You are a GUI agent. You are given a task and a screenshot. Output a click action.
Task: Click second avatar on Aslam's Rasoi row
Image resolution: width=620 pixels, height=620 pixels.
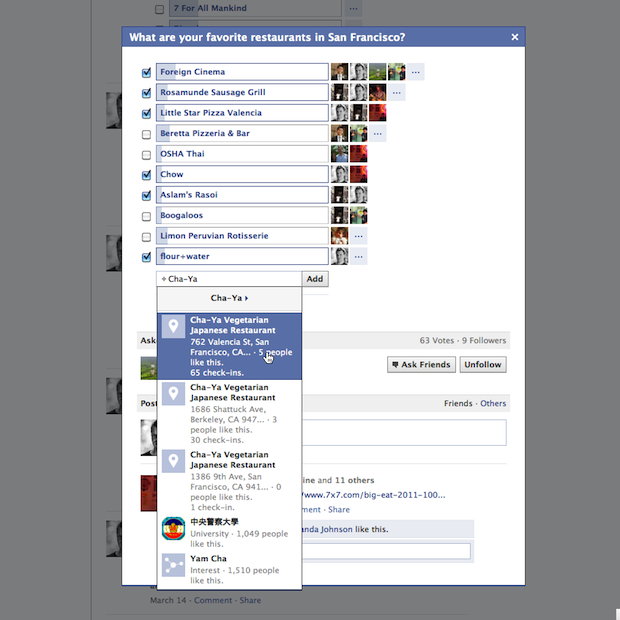(x=359, y=195)
